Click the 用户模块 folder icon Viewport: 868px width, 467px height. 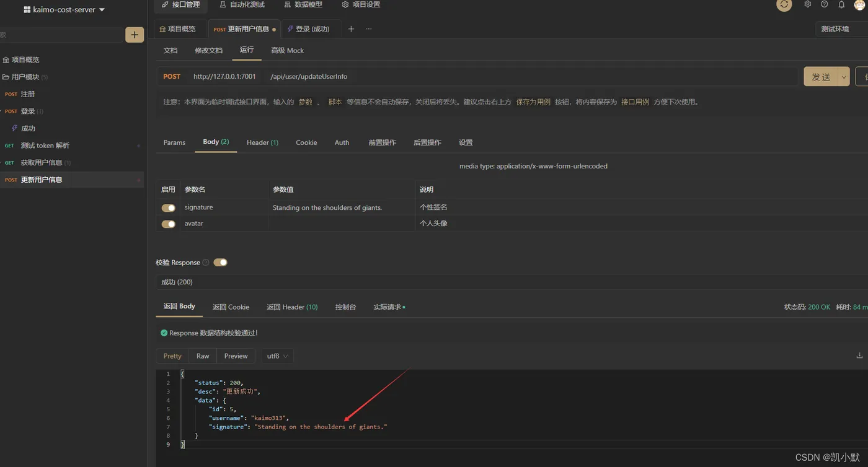point(6,77)
